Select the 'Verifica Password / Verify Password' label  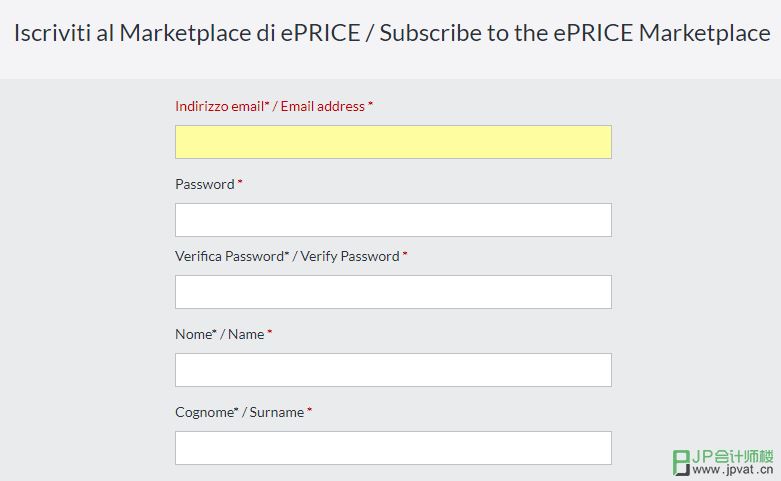pyautogui.click(x=287, y=256)
